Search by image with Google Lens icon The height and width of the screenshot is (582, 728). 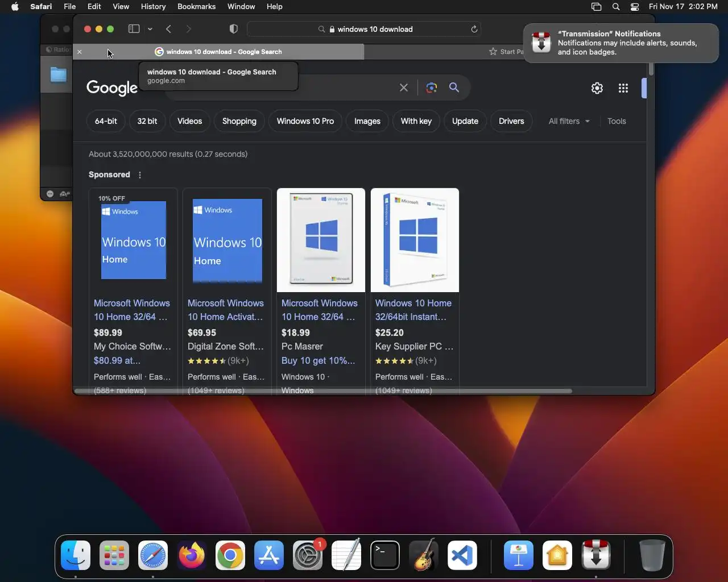[x=432, y=88]
